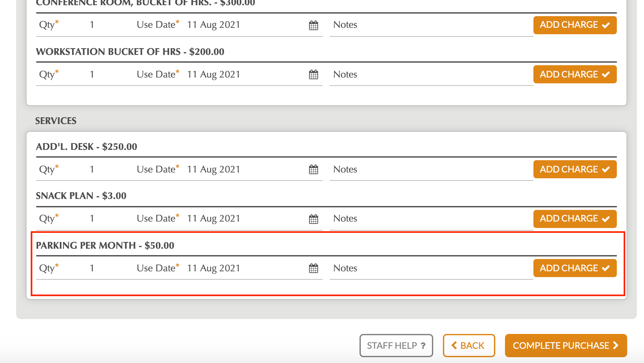Open calendar icon for Add'l. Desk
This screenshot has height=363, width=644.
[x=313, y=170]
